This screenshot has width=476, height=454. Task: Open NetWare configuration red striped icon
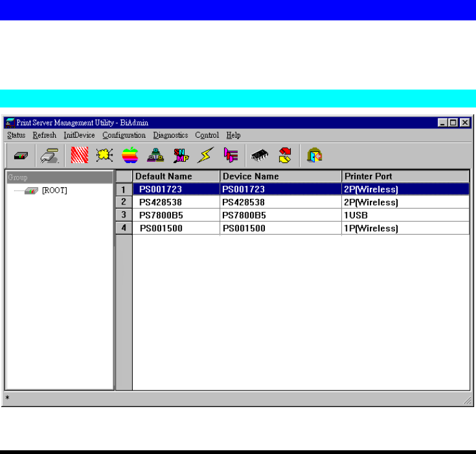tap(80, 155)
